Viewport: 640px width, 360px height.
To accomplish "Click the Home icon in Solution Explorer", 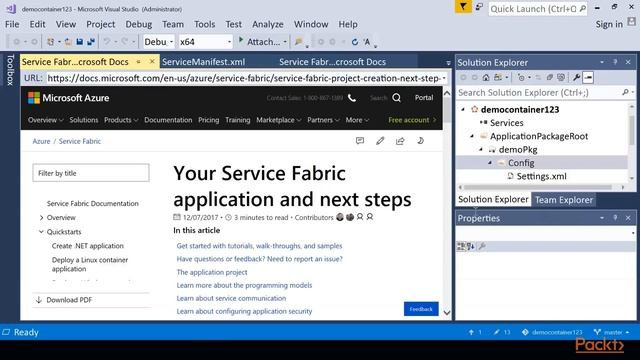I will 486,77.
